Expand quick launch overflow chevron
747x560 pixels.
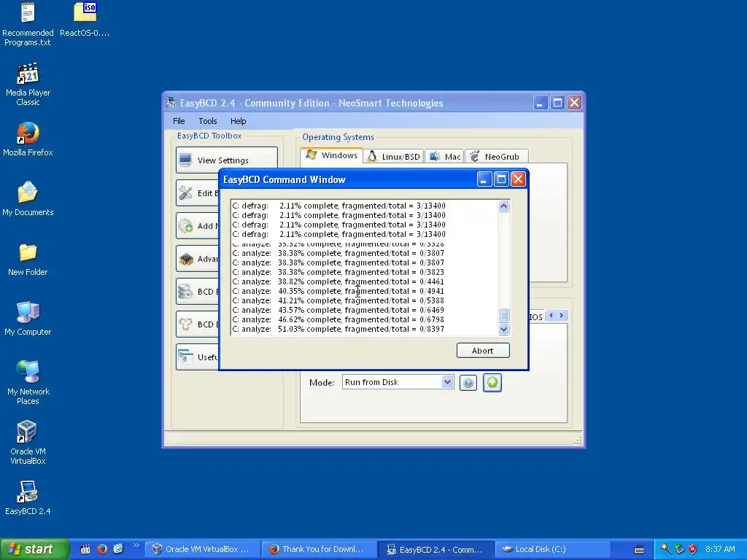click(x=136, y=545)
